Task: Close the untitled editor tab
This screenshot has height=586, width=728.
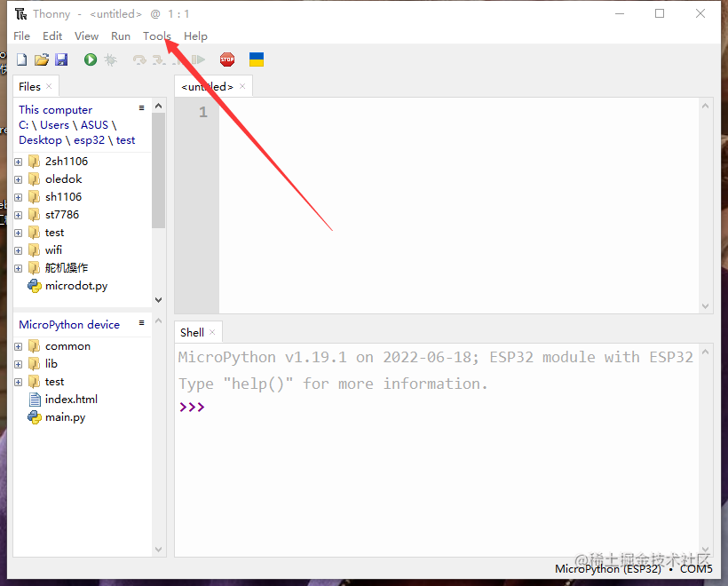Action: point(243,86)
